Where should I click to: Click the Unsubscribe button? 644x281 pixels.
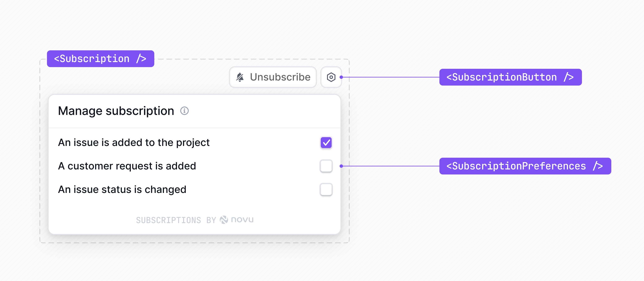click(x=273, y=77)
